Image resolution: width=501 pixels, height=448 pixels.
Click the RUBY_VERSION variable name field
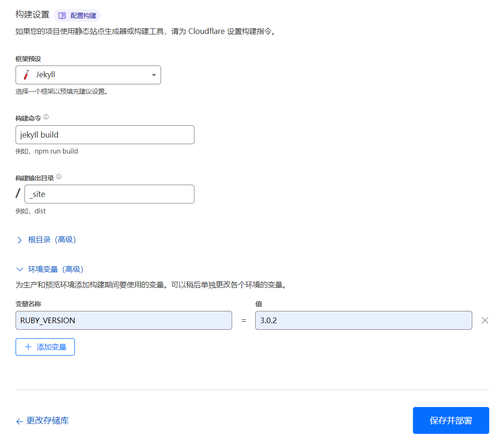[123, 320]
